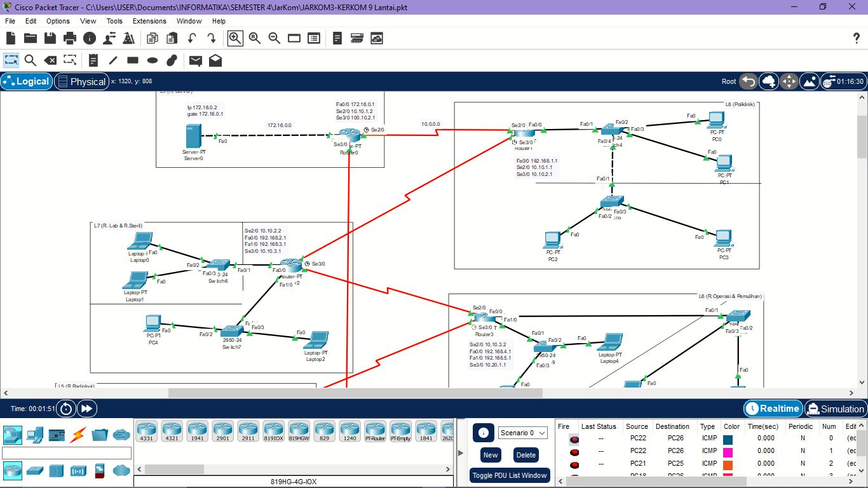Fire the first PC22 to PC26 PDU
Image resolution: width=868 pixels, height=488 pixels.
click(x=574, y=439)
